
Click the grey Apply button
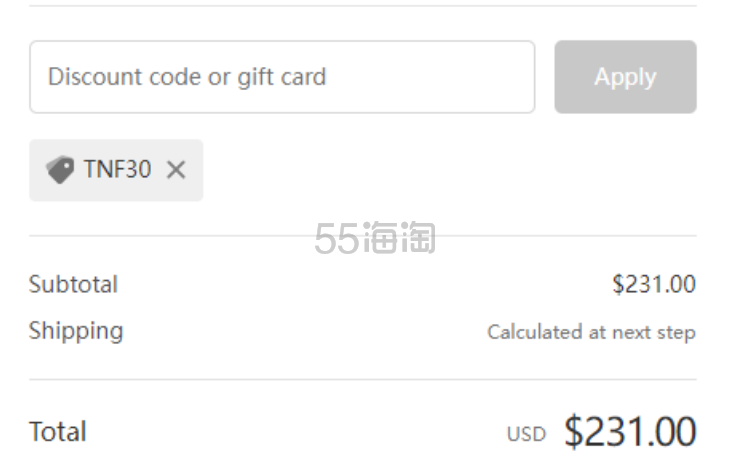(x=626, y=77)
